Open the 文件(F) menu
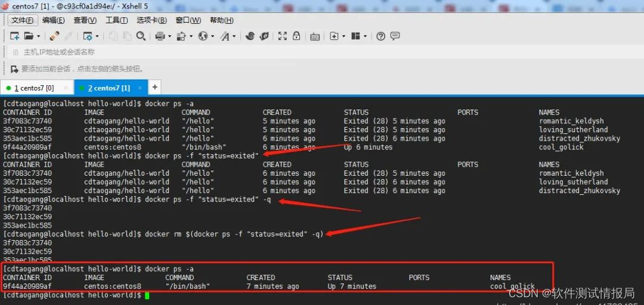Image resolution: width=644 pixels, height=305 pixels. (23, 20)
